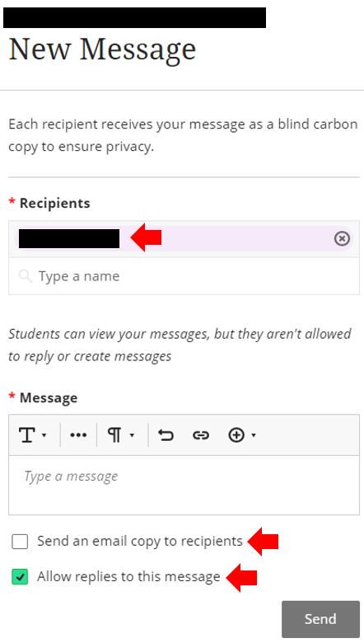Show more formatting options via ellipsis icon
The height and width of the screenshot is (643, 364).
[78, 435]
